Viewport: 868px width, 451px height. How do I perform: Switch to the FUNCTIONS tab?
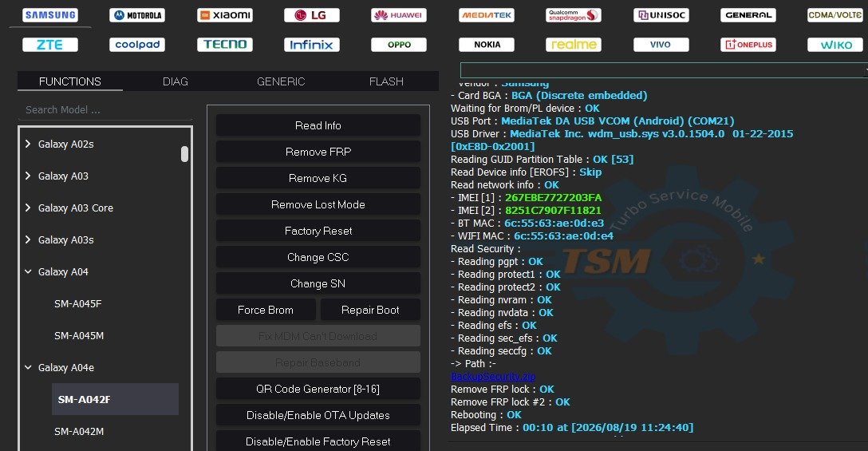coord(69,81)
